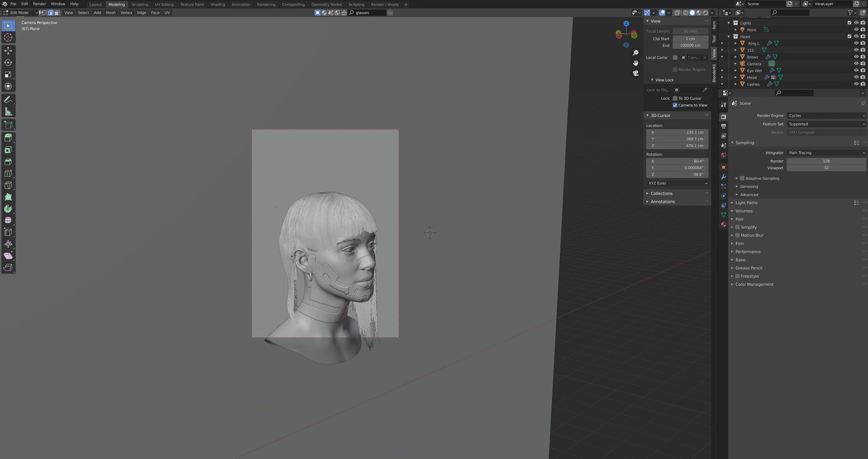Select the Cursor tool in toolbar

tap(8, 38)
